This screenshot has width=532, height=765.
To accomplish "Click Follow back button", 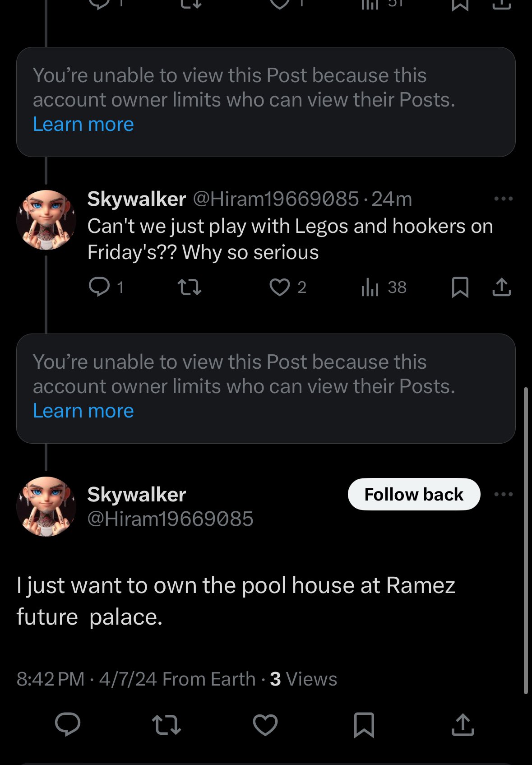I will pyautogui.click(x=414, y=494).
